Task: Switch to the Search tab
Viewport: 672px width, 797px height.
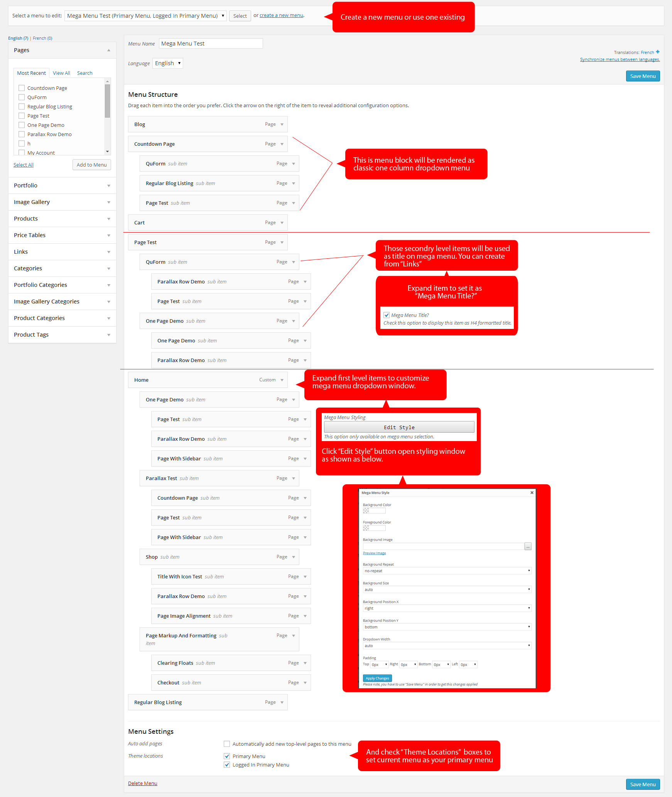Action: pyautogui.click(x=84, y=73)
